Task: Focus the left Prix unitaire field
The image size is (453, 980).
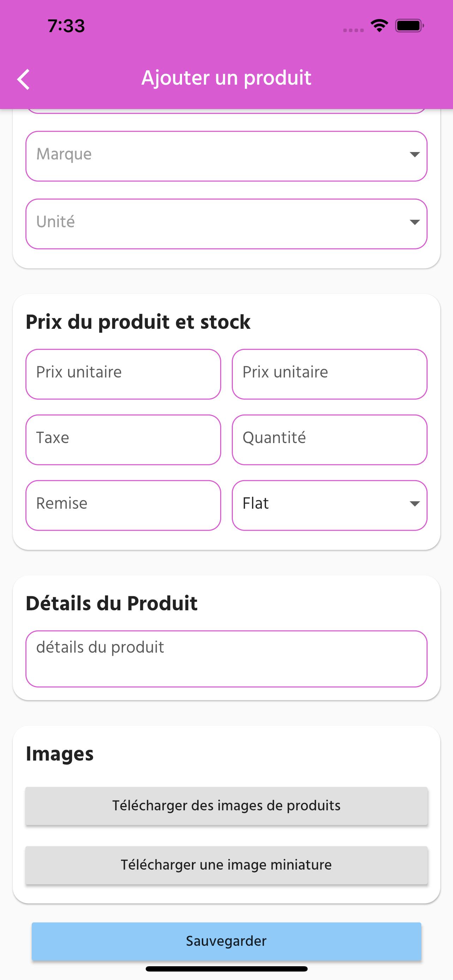Action: (x=123, y=374)
